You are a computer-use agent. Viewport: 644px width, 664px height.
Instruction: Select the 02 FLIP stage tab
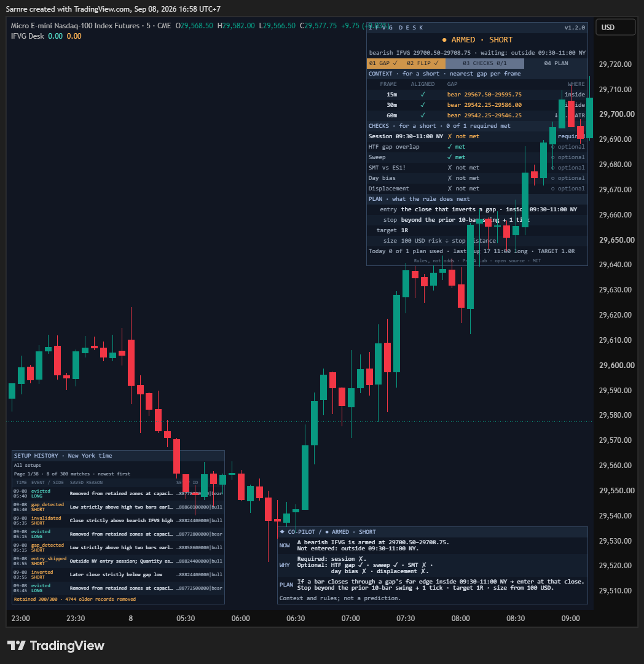coord(423,63)
